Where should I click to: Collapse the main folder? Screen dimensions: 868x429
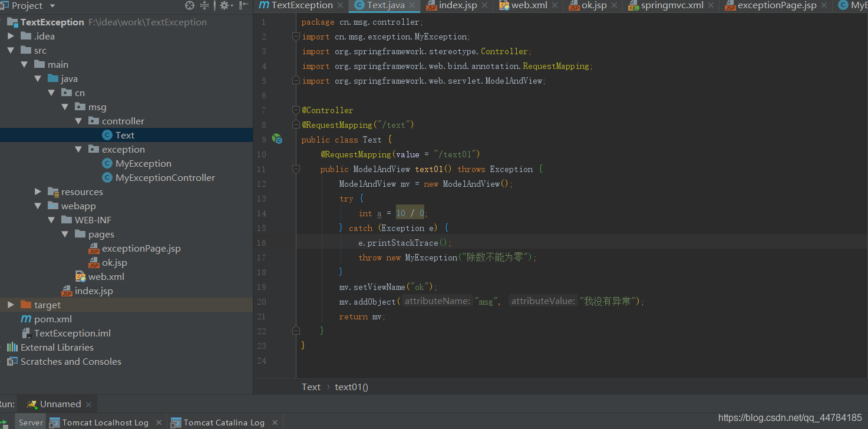pyautogui.click(x=24, y=65)
